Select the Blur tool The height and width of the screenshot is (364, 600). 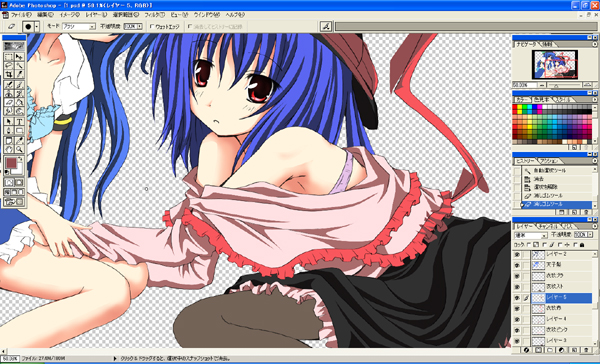click(x=9, y=111)
